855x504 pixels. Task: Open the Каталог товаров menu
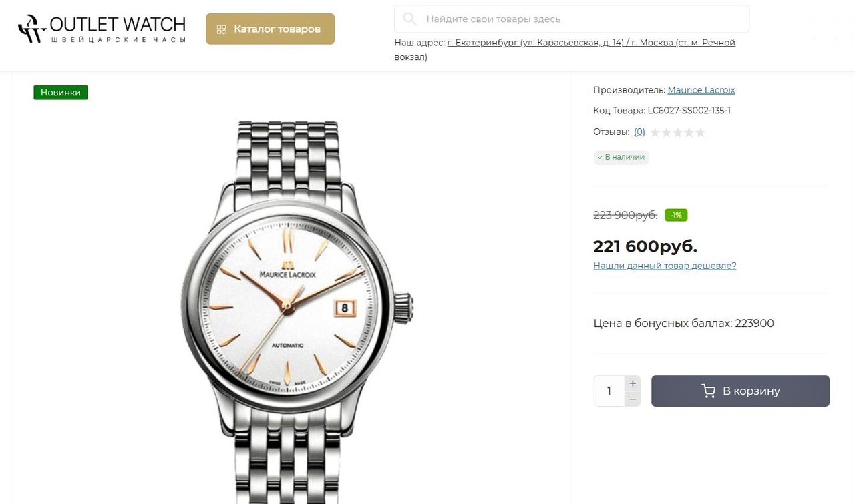(x=270, y=29)
